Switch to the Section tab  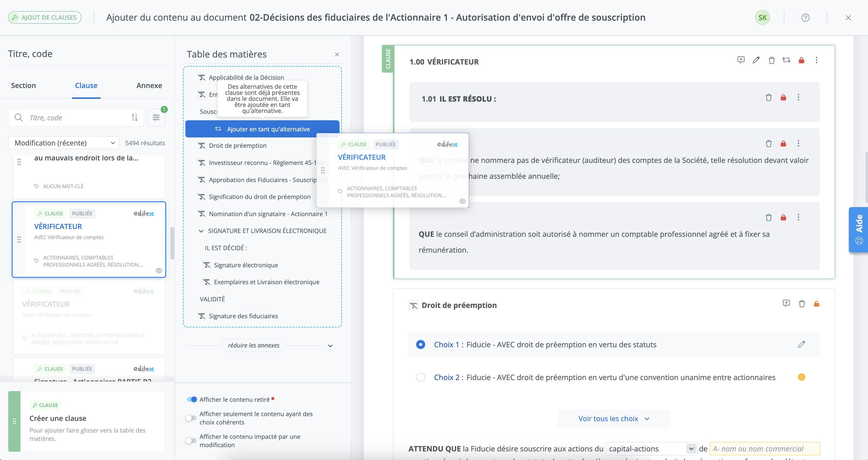[x=23, y=85]
